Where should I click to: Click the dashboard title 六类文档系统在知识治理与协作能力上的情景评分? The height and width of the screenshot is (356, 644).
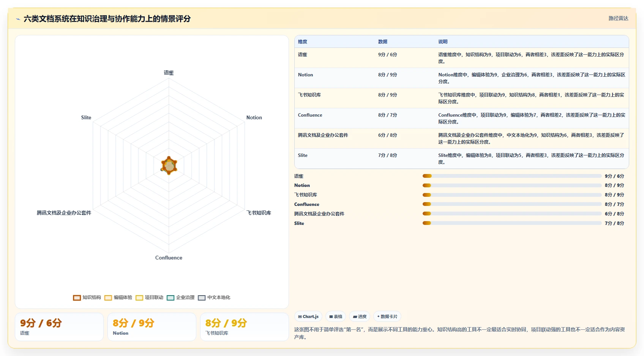(107, 19)
